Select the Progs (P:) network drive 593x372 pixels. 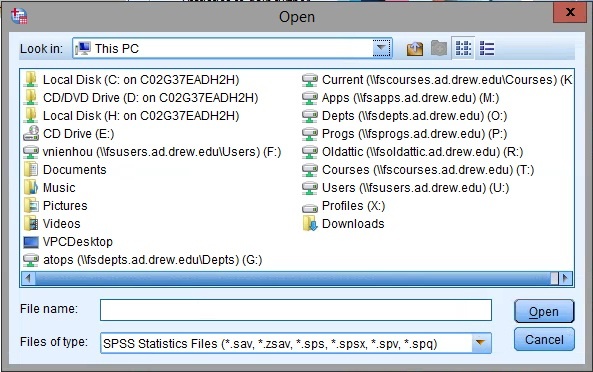click(x=405, y=134)
